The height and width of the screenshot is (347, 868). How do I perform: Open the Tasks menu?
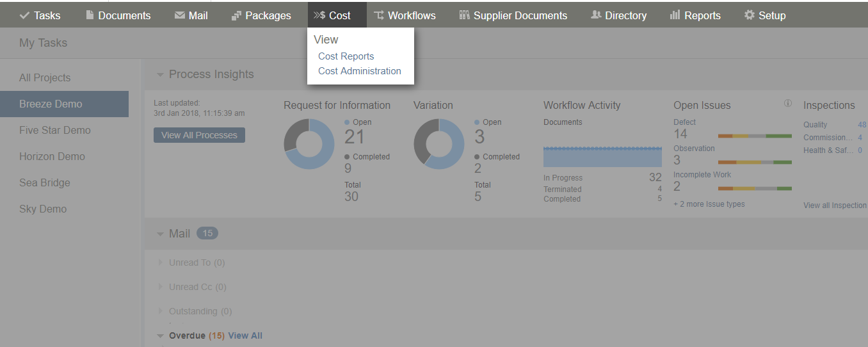pyautogui.click(x=40, y=15)
